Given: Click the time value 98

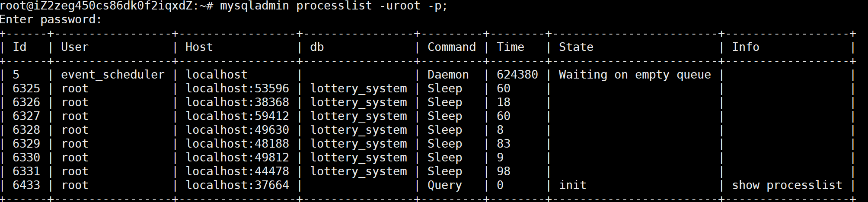Looking at the screenshot, I should (x=504, y=171).
